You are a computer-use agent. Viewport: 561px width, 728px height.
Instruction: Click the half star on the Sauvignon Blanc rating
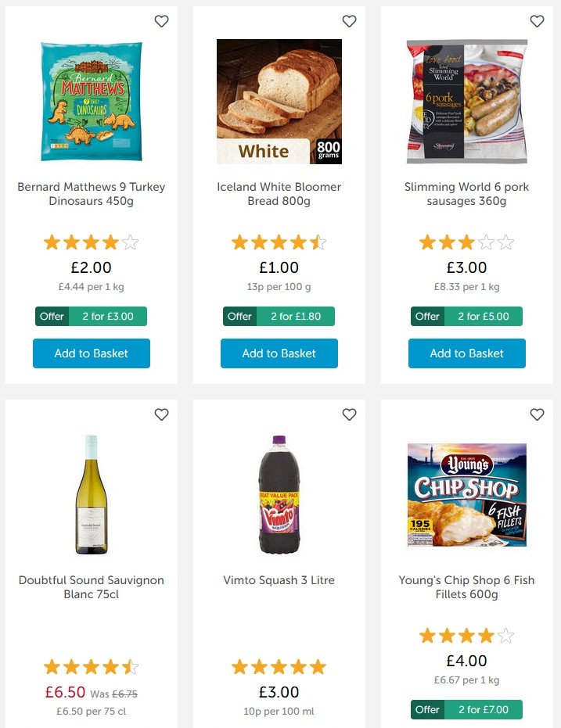pos(130,667)
